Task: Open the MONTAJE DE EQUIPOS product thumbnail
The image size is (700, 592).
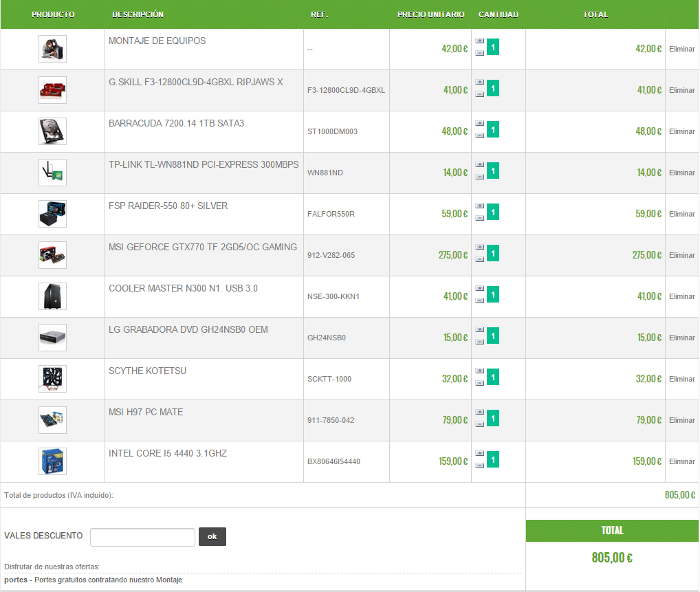Action: coord(53,49)
